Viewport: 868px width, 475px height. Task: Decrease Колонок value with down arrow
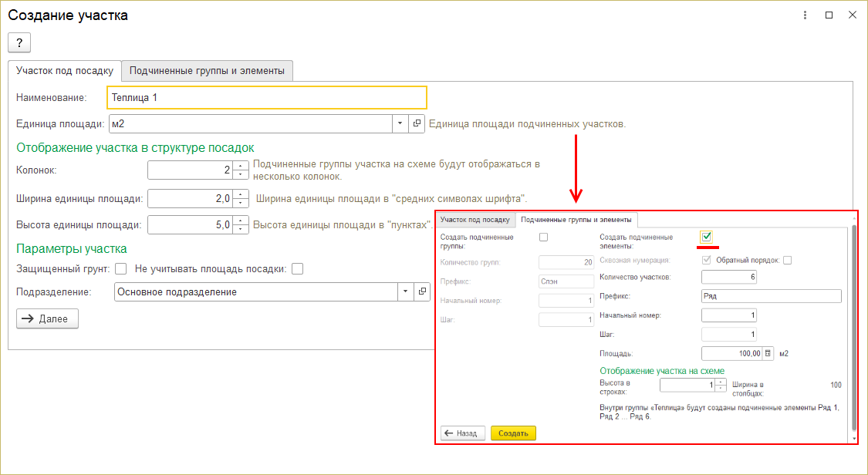(240, 175)
